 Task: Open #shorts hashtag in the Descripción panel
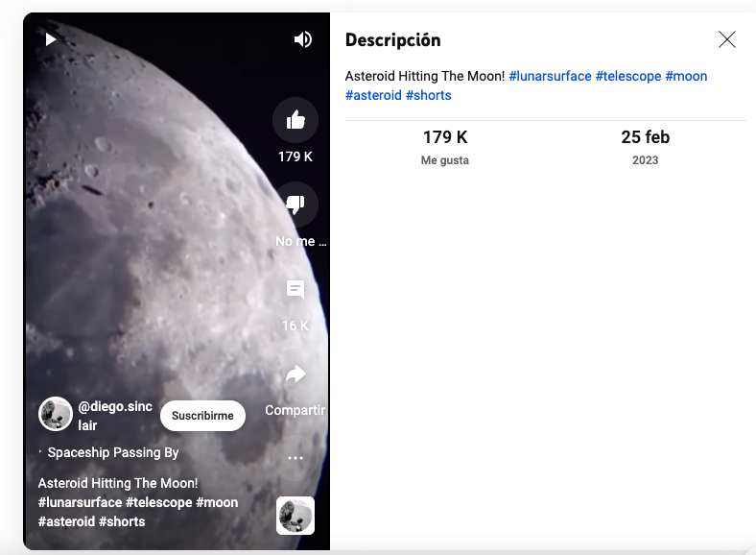(428, 95)
